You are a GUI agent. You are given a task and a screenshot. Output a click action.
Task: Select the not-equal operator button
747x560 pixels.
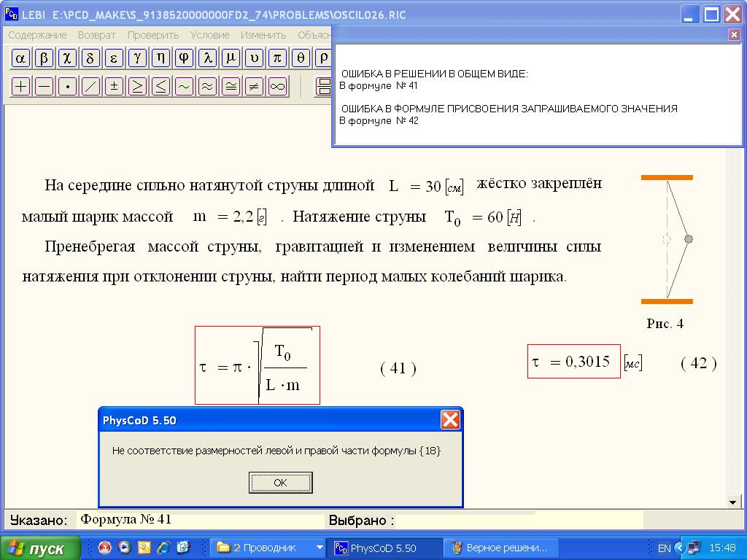[254, 87]
